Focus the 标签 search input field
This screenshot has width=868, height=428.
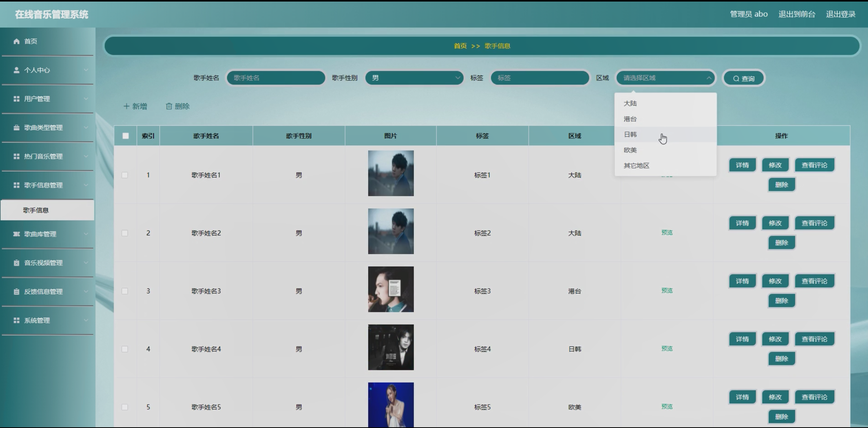coord(540,78)
